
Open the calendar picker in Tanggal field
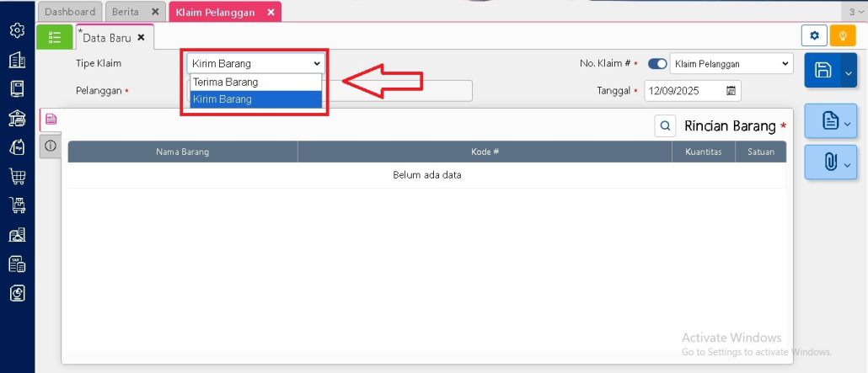pos(731,90)
